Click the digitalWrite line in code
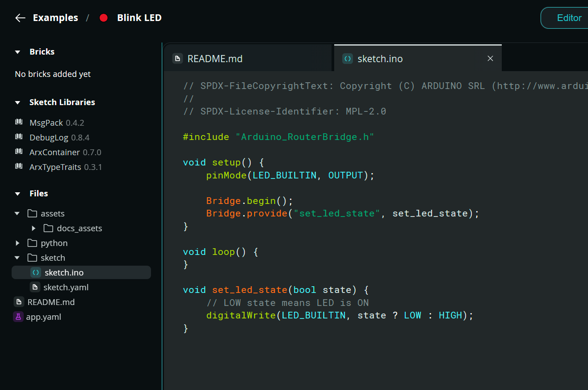588x390 pixels. (340, 315)
